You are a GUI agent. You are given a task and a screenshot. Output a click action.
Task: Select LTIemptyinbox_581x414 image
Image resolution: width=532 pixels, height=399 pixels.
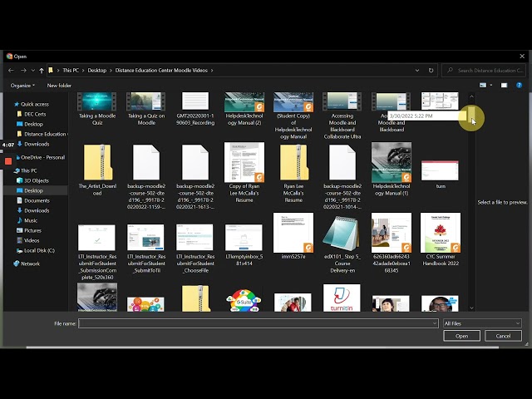pyautogui.click(x=244, y=245)
